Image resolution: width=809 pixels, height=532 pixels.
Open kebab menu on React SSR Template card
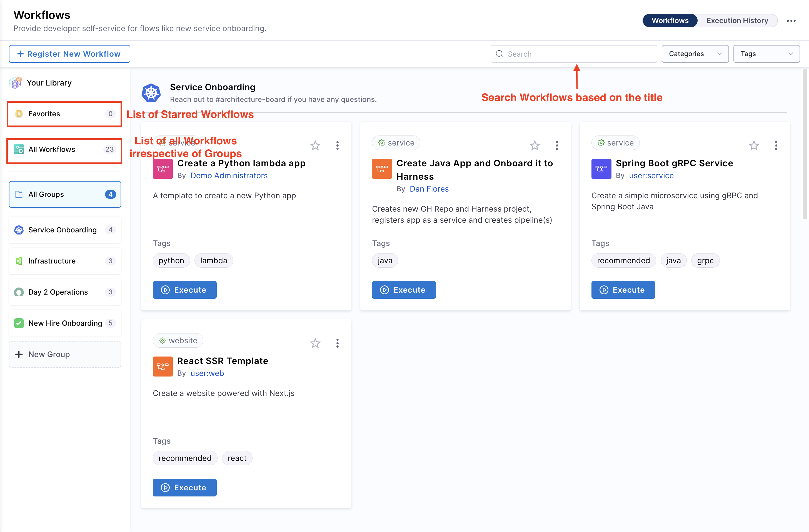click(337, 343)
